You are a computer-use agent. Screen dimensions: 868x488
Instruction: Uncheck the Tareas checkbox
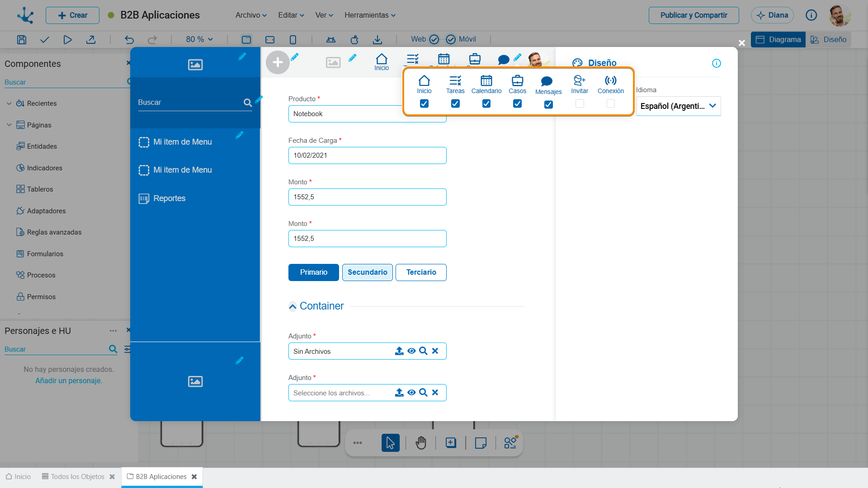pos(455,104)
